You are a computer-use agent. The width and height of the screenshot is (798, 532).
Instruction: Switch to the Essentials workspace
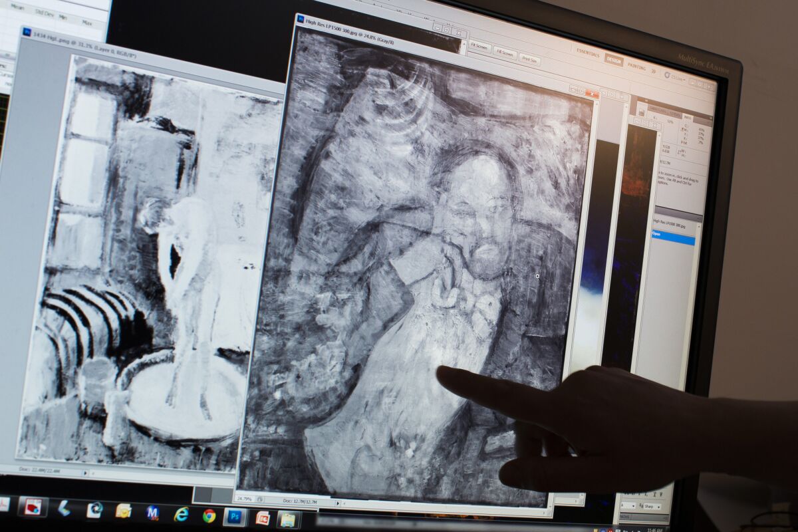(588, 55)
